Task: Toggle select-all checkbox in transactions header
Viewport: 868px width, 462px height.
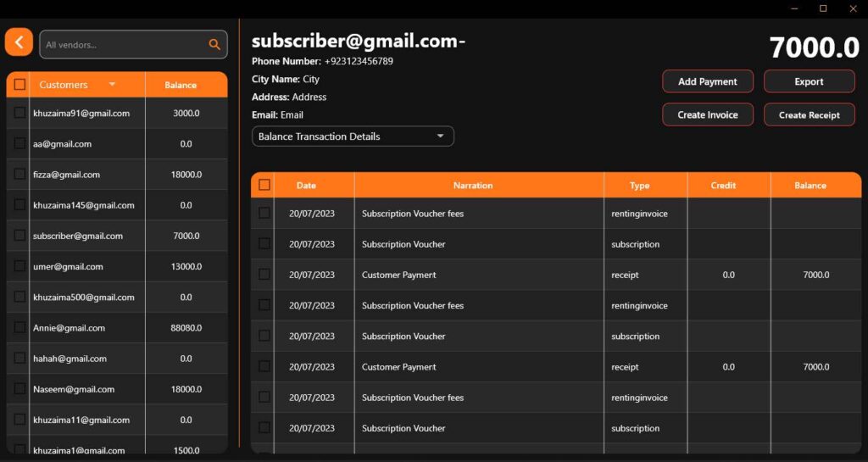Action: (x=264, y=185)
